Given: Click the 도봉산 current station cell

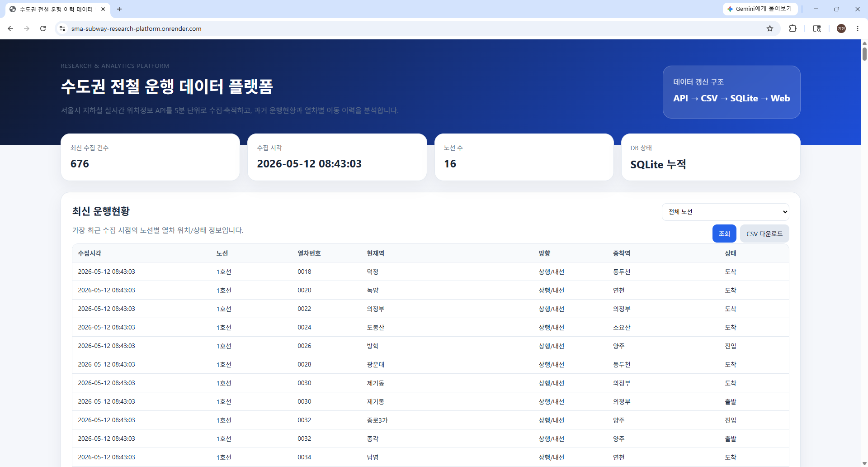Looking at the screenshot, I should (x=376, y=328).
